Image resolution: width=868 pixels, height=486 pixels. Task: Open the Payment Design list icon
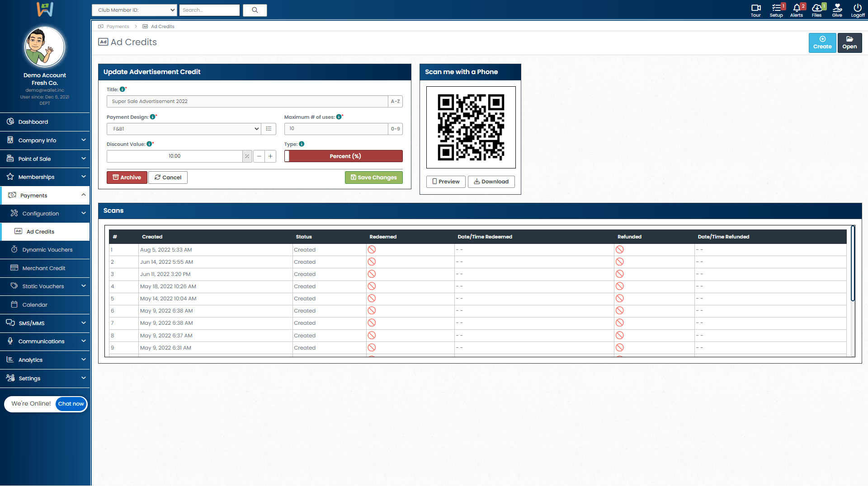[269, 129]
